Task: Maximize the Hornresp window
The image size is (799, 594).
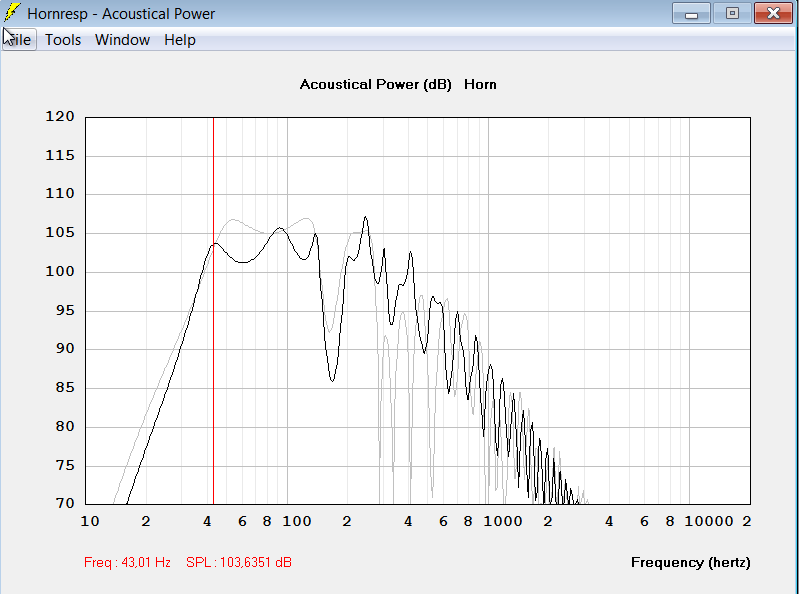Action: (x=732, y=13)
